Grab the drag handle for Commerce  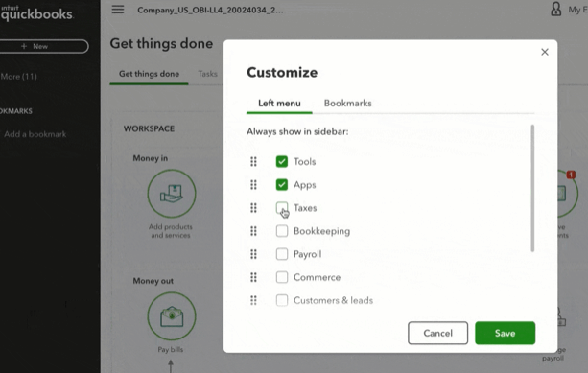point(253,277)
